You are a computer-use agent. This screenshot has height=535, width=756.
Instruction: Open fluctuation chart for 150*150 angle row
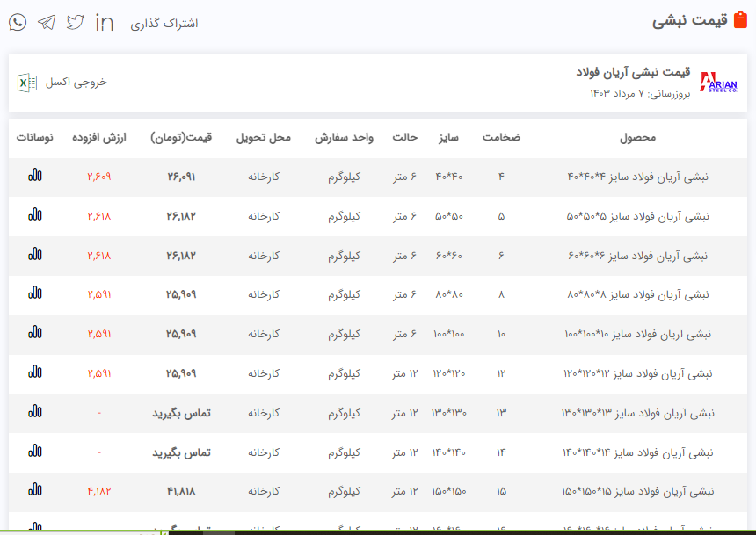(x=35, y=491)
